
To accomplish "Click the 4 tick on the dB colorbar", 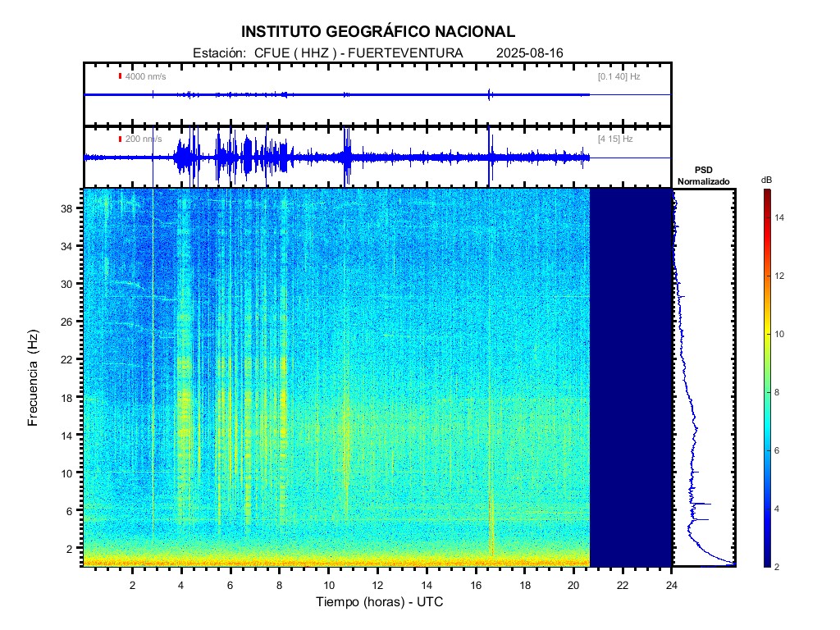I will coord(777,509).
